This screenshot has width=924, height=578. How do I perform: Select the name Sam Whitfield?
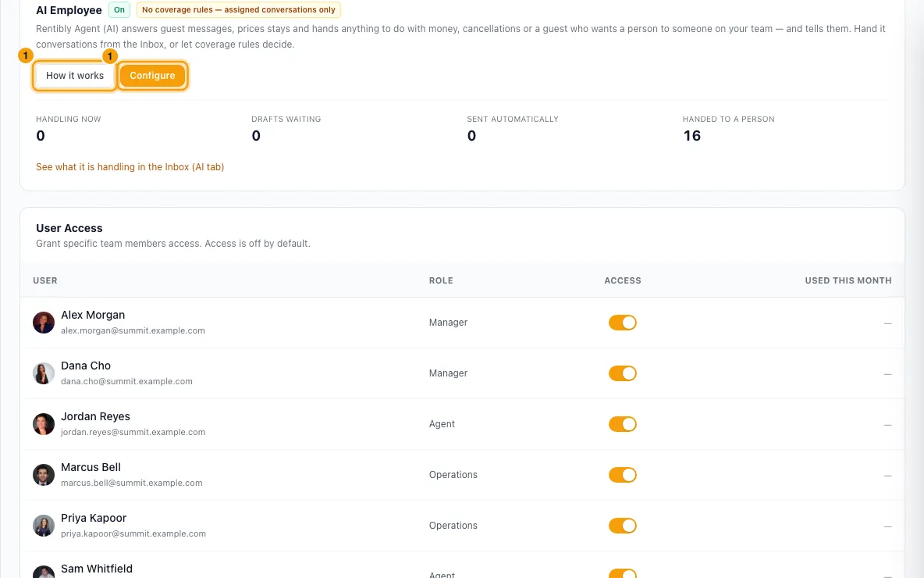click(x=97, y=569)
